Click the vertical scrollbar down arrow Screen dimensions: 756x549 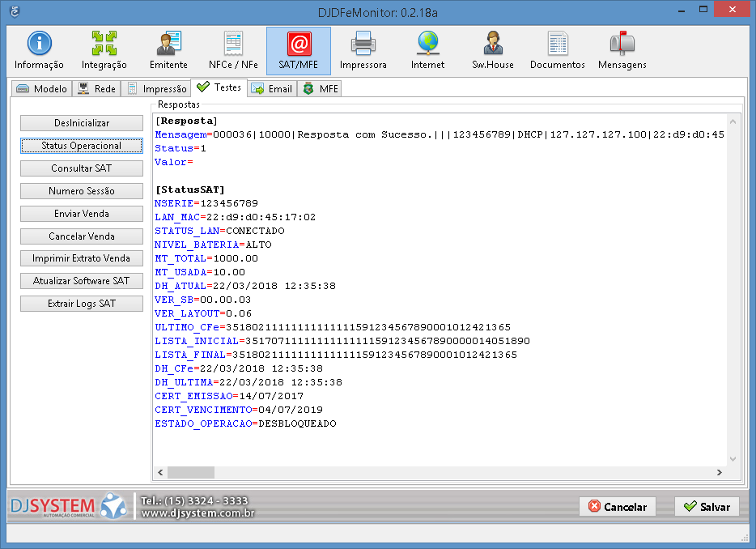[733, 459]
